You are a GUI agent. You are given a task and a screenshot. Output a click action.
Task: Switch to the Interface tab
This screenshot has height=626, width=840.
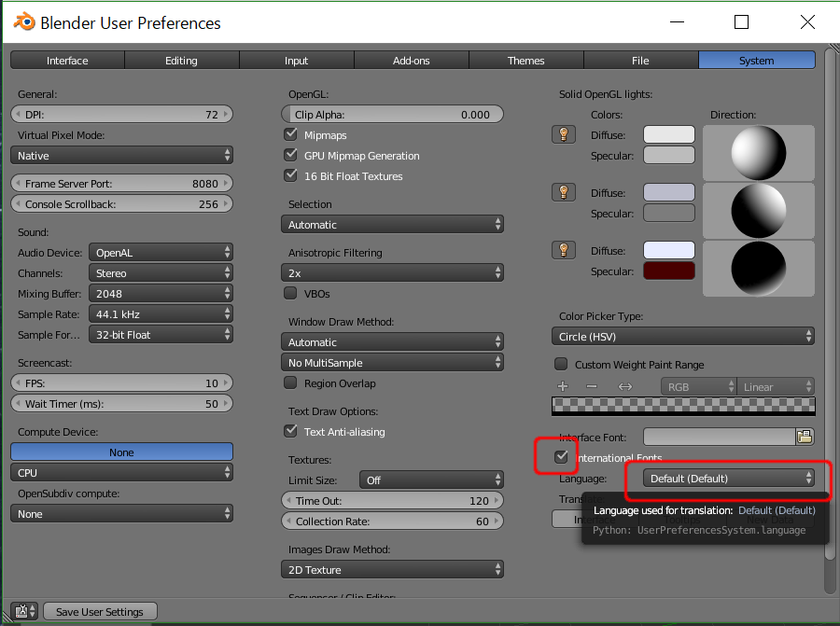(67, 61)
